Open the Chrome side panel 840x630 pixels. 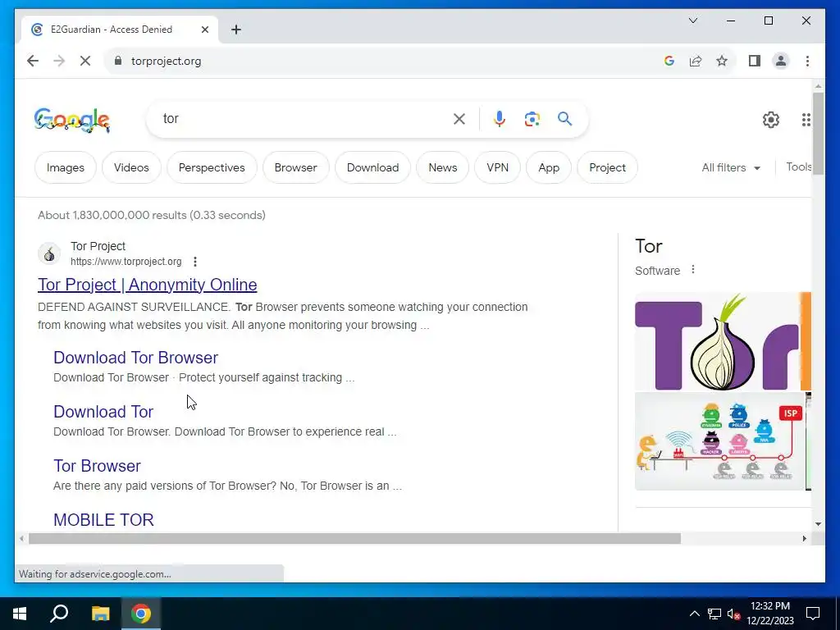point(755,61)
